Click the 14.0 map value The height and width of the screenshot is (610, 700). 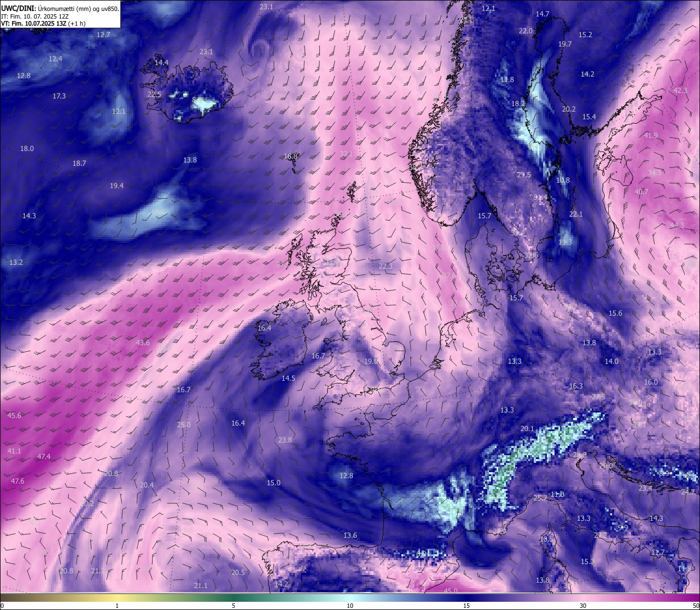pos(611,361)
